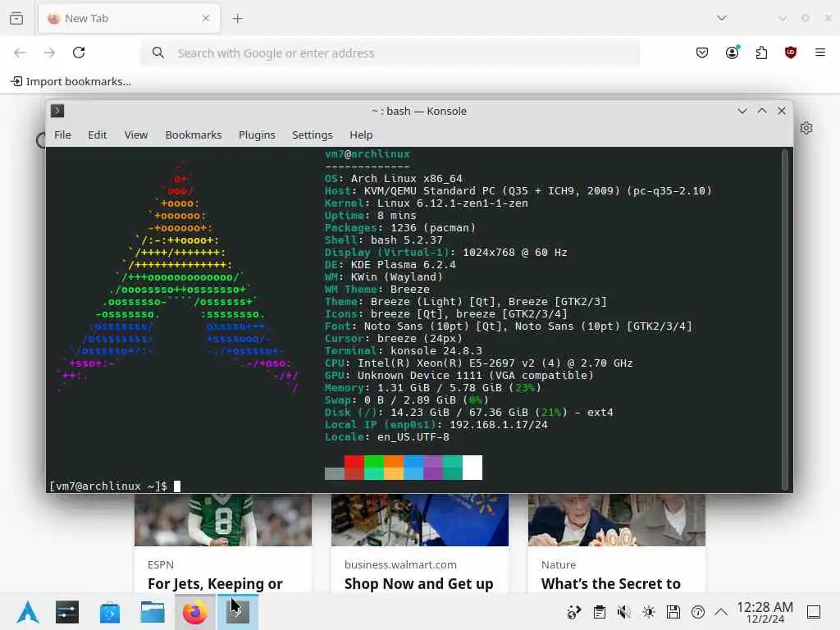
Task: Click the 'OS: Arch Linux x86_64' line
Action: pyautogui.click(x=394, y=178)
